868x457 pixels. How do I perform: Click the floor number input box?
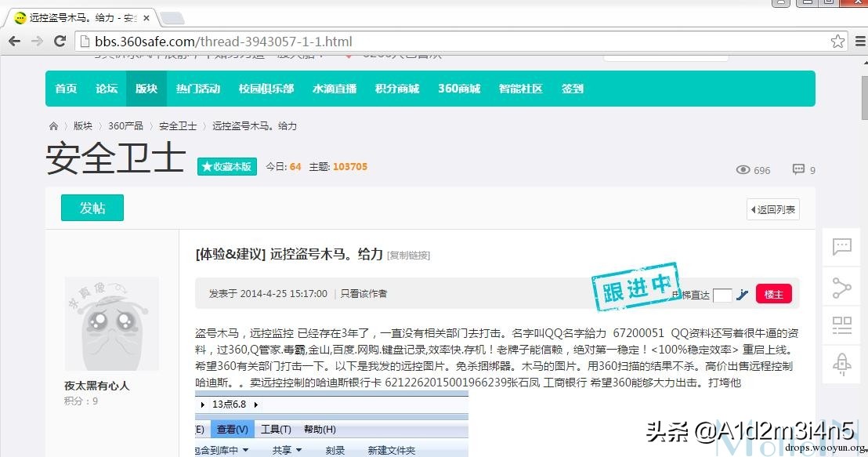722,296
